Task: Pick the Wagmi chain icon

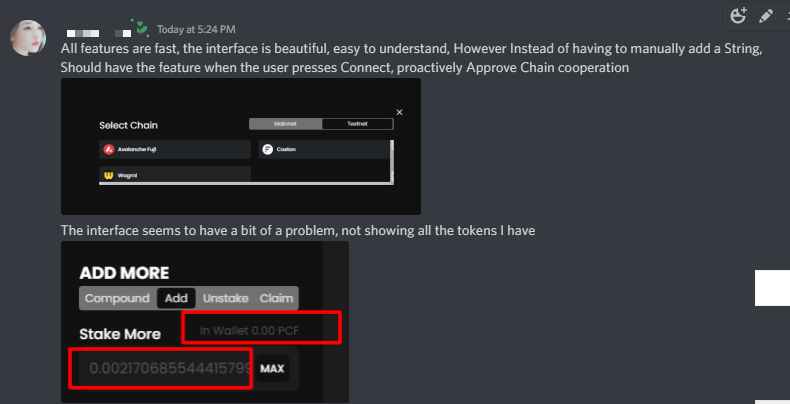Action: coord(108,175)
